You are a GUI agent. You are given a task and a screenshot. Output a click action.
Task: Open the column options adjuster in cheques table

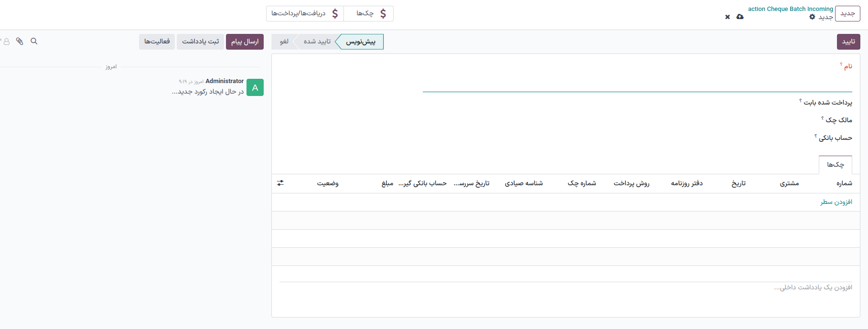(x=280, y=183)
